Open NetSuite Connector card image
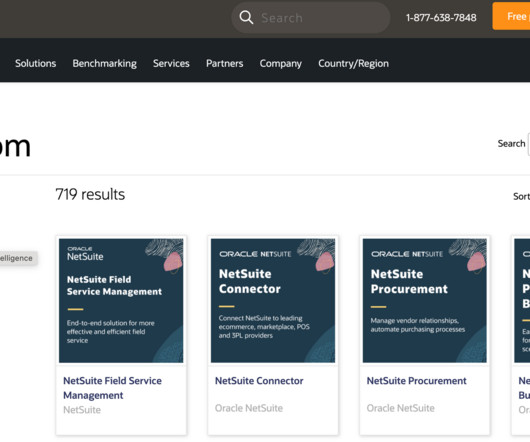Image resolution: width=530 pixels, height=442 pixels. tap(273, 301)
